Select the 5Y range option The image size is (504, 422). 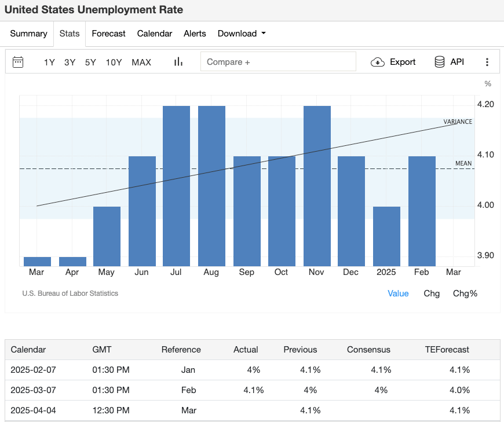[90, 62]
